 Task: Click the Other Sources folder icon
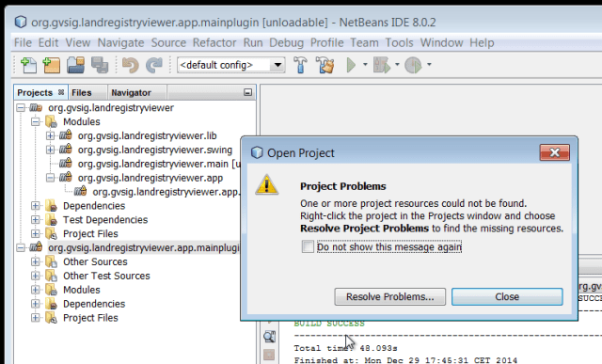point(51,261)
